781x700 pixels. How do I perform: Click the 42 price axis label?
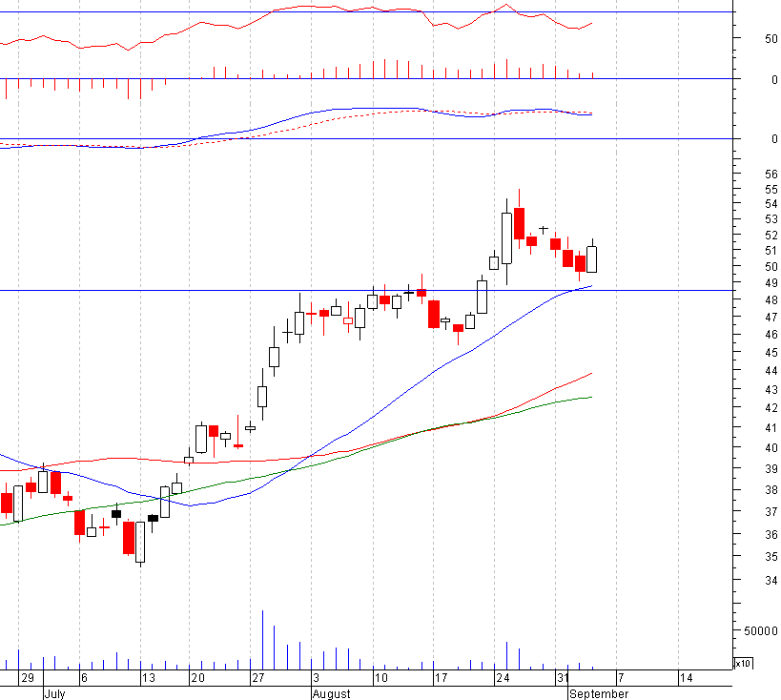point(771,408)
